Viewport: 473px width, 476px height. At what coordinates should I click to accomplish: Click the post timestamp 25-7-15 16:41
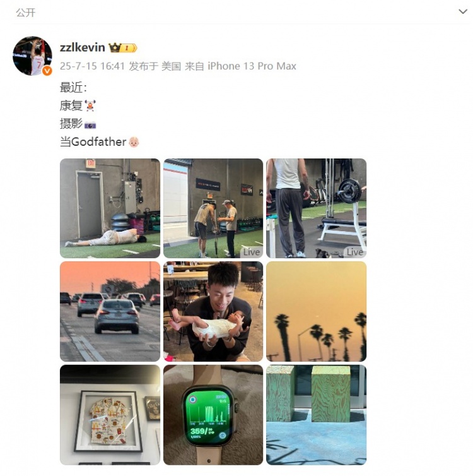92,66
